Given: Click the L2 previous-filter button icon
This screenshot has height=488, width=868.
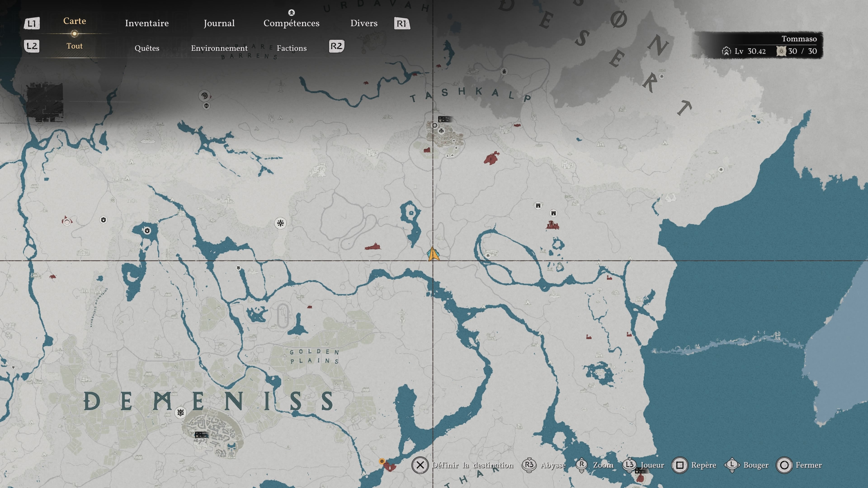Looking at the screenshot, I should click(32, 46).
